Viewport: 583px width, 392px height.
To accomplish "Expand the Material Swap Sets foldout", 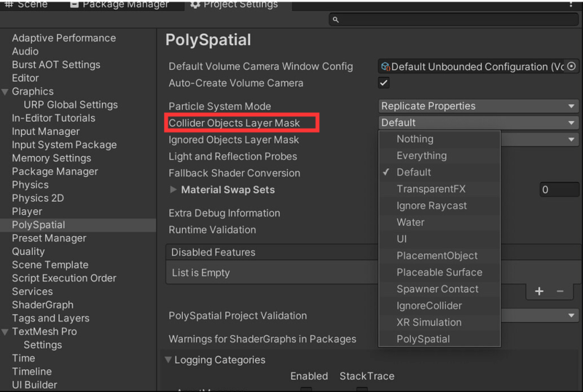I will pos(173,189).
